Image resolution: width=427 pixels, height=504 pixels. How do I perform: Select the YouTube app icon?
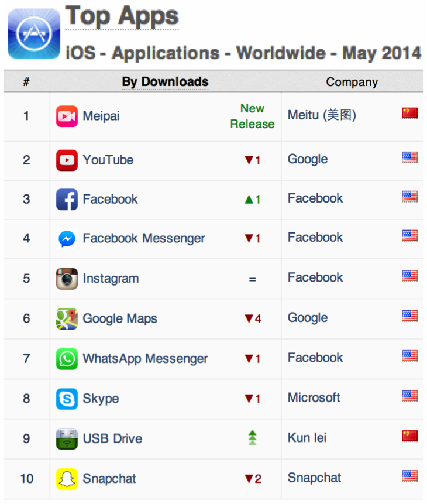click(x=67, y=160)
